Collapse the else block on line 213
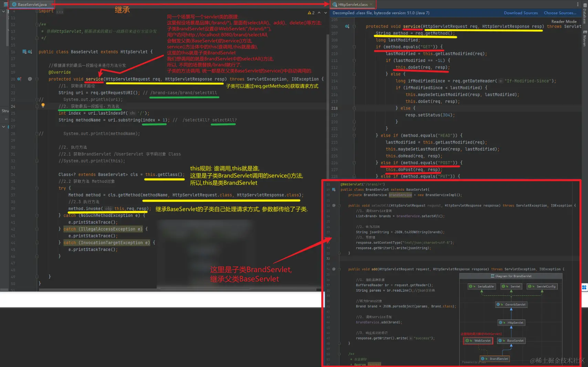The height and width of the screenshot is (367, 588). (x=354, y=74)
